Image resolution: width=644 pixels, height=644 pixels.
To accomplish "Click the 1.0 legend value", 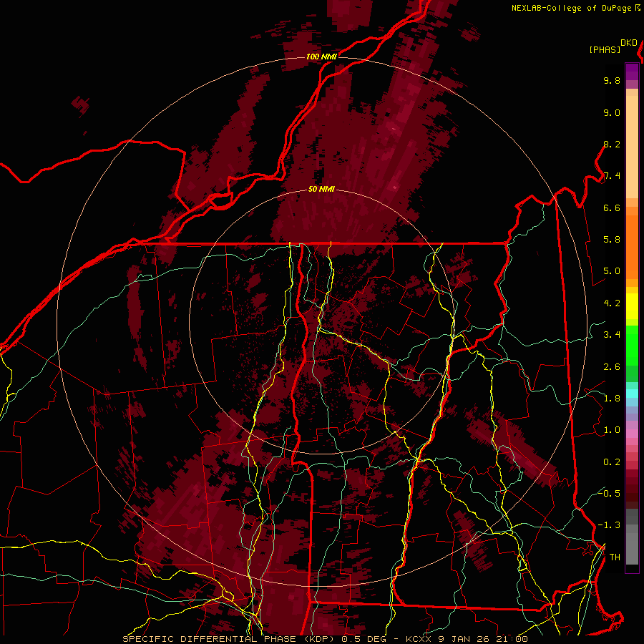I will 612,430.
